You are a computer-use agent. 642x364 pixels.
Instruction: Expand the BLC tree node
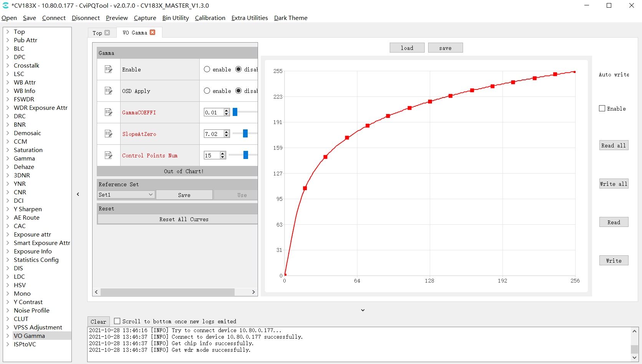point(8,48)
